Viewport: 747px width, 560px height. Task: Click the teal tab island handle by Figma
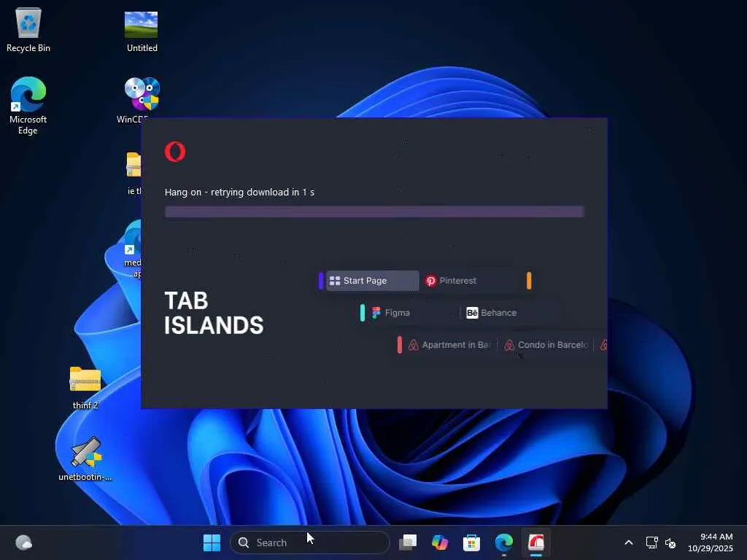tap(363, 313)
